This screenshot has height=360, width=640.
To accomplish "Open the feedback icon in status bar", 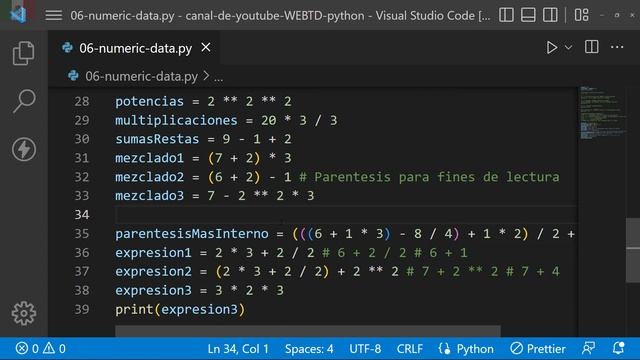I will tap(588, 348).
